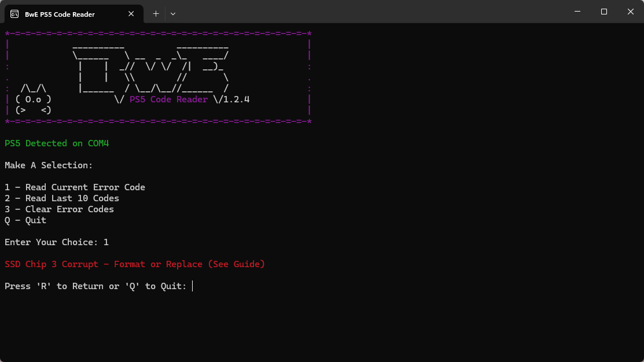Click the version number 1.2.4 in banner
644x362 pixels.
tap(237, 99)
